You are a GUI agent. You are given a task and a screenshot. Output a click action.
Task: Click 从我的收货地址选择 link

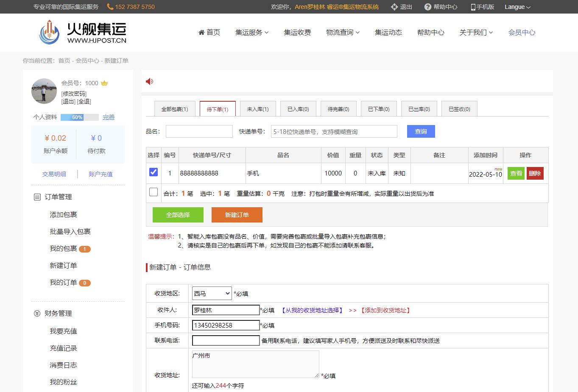(312, 310)
